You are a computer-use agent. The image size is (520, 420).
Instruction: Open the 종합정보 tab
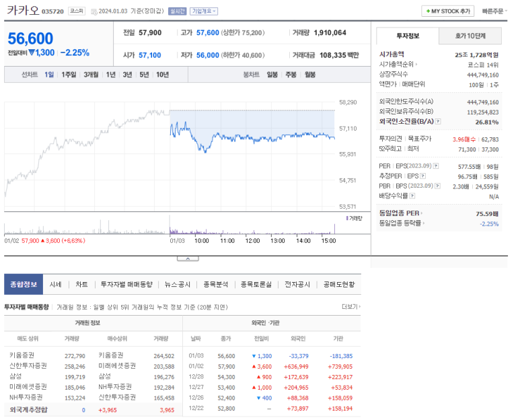24,284
